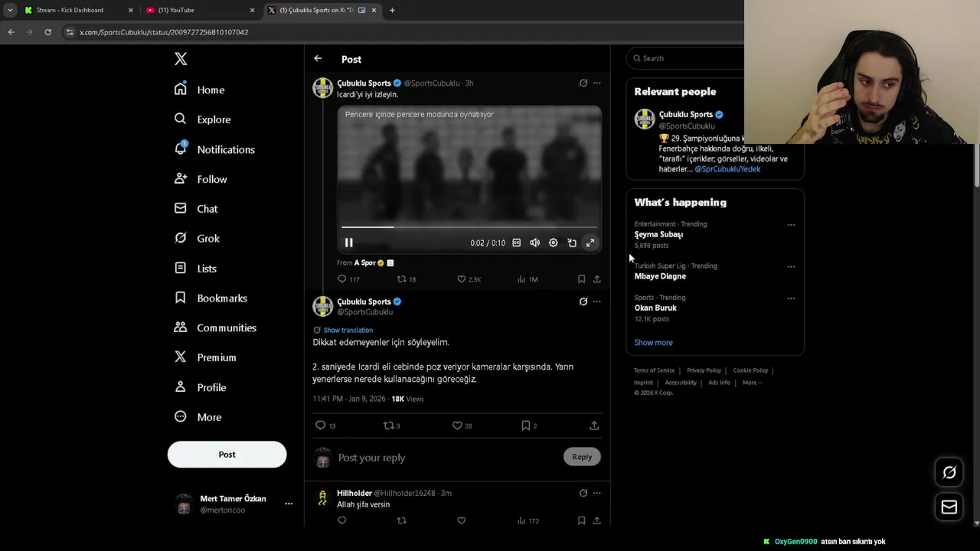This screenshot has height=551, width=980.
Task: Like Hillholder's reply
Action: click(x=462, y=520)
